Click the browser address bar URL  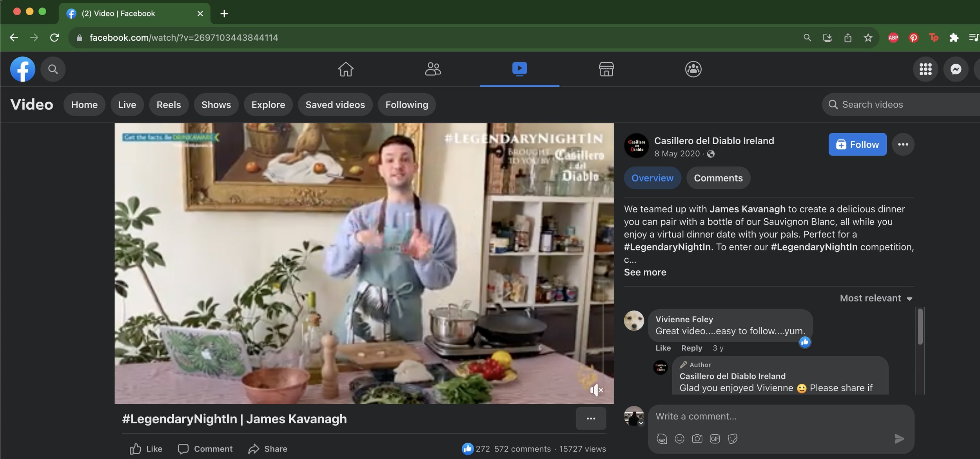[x=184, y=38]
